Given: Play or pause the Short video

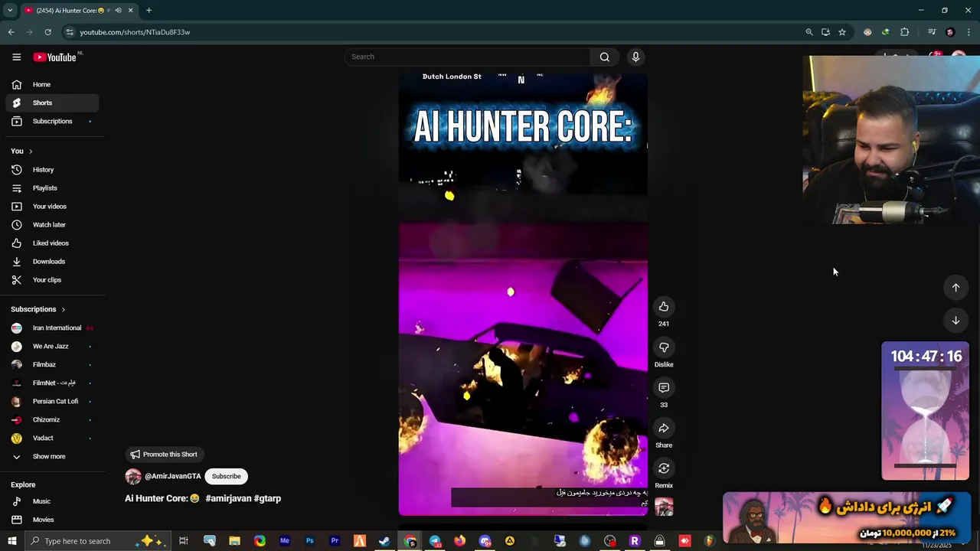Looking at the screenshot, I should 523,295.
